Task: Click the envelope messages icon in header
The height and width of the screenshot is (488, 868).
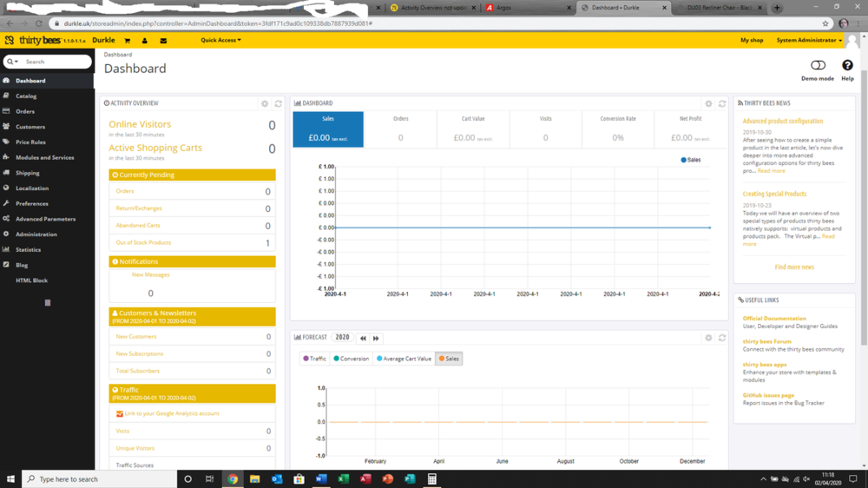Action: pos(163,41)
